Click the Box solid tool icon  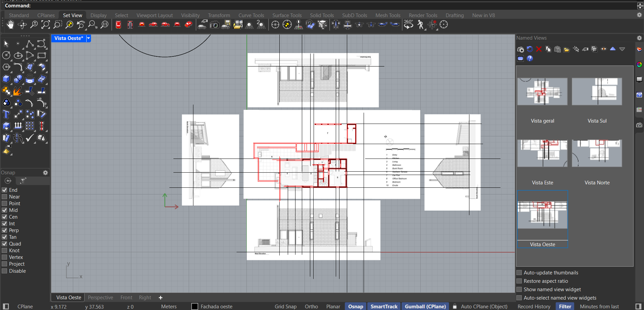tap(6, 79)
